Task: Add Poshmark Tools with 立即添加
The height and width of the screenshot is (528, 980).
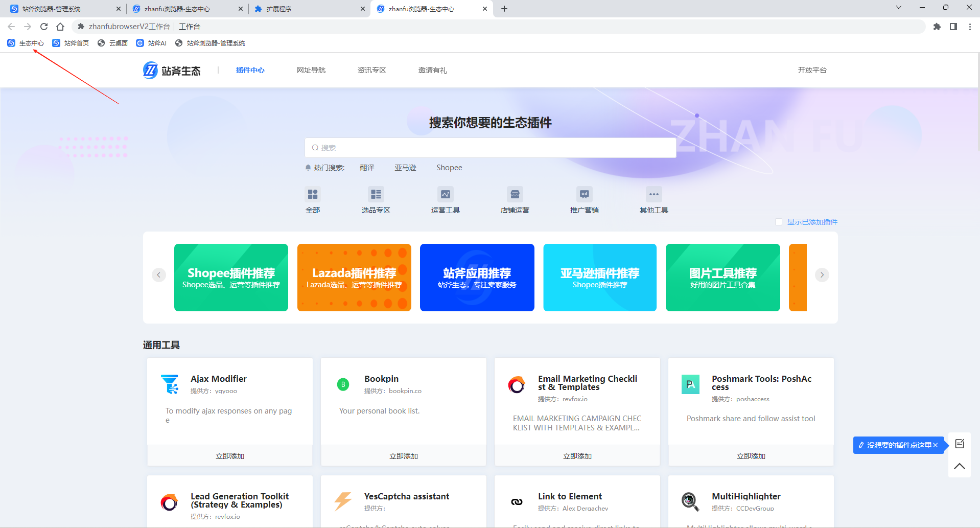Action: click(x=751, y=456)
